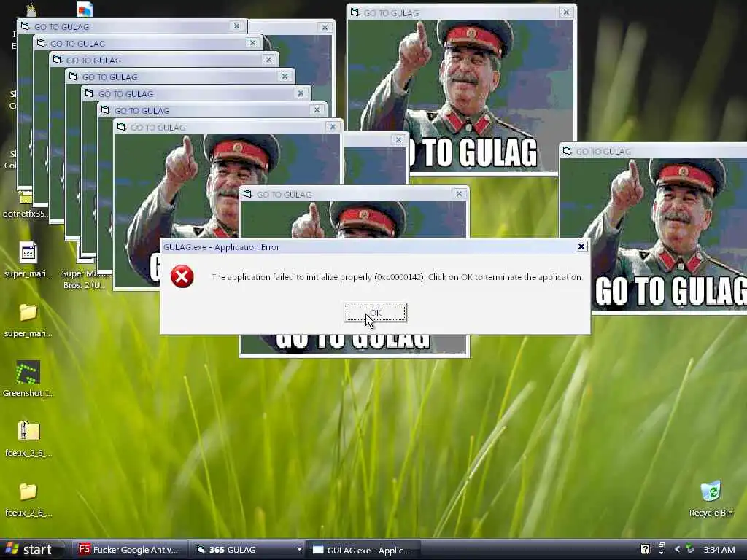Image resolution: width=747 pixels, height=560 pixels.
Task: Click the green check tray icon
Action: point(690,550)
